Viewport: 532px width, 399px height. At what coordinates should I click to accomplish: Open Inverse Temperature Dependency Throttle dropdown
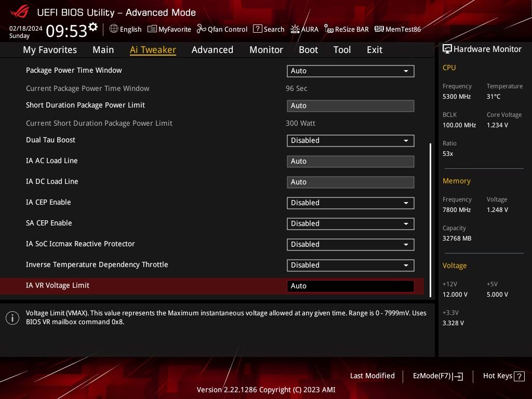click(351, 265)
